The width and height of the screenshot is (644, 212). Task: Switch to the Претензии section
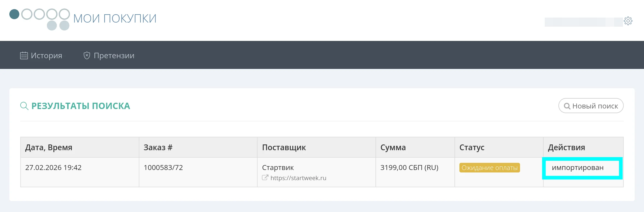114,55
